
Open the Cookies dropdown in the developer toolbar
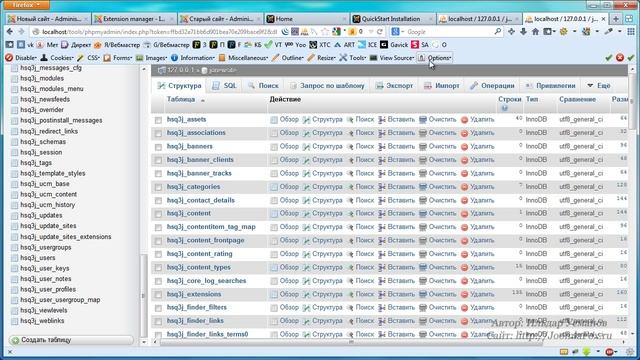click(x=57, y=58)
